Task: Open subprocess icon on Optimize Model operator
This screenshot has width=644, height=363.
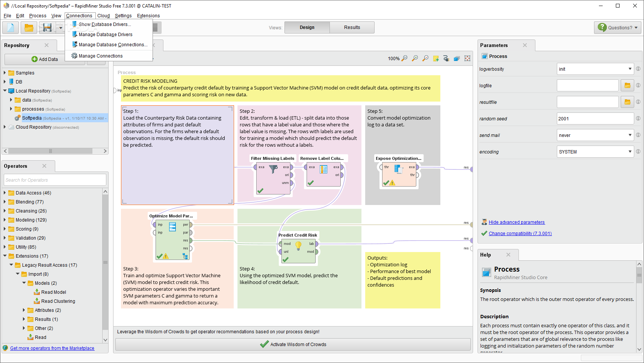Action: click(185, 256)
